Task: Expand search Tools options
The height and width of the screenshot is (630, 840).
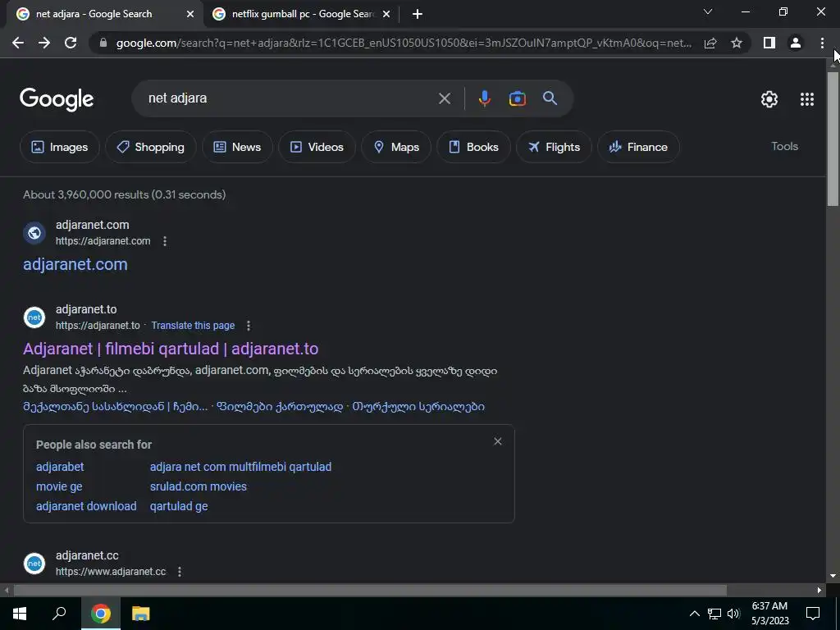Action: tap(784, 146)
